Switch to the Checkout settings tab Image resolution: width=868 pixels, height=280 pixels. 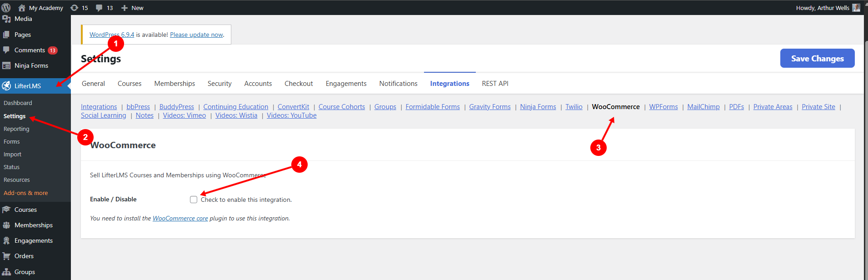[x=299, y=84]
